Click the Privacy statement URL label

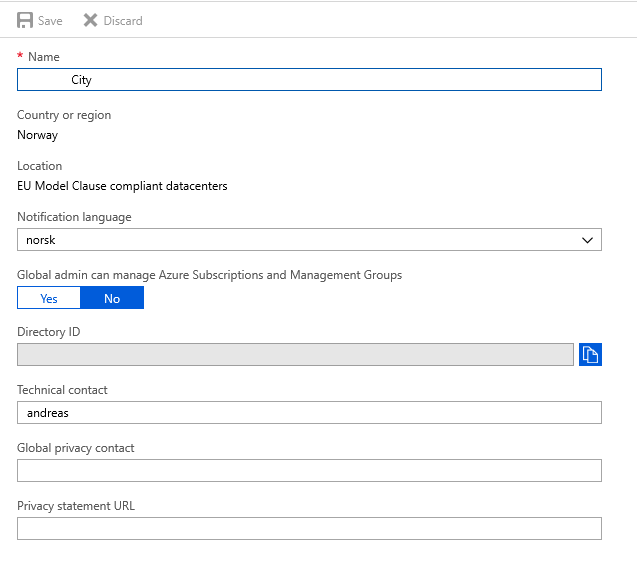[76, 506]
